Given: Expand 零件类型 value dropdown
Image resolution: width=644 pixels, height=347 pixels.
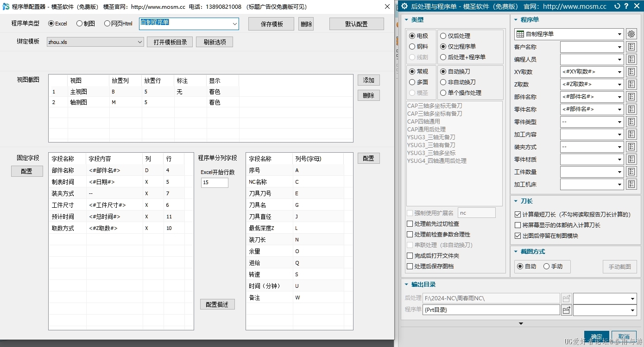Looking at the screenshot, I should 620,122.
